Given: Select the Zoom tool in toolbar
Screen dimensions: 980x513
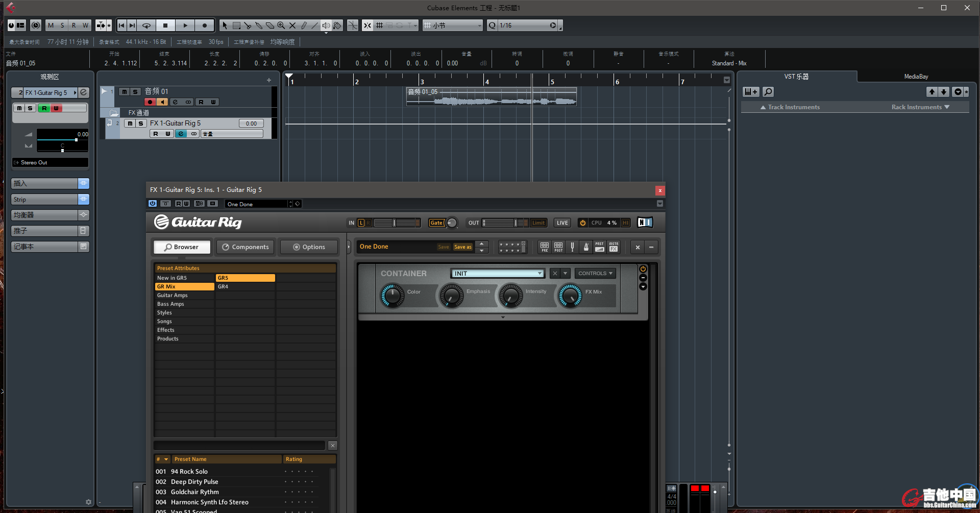Looking at the screenshot, I should (x=281, y=26).
